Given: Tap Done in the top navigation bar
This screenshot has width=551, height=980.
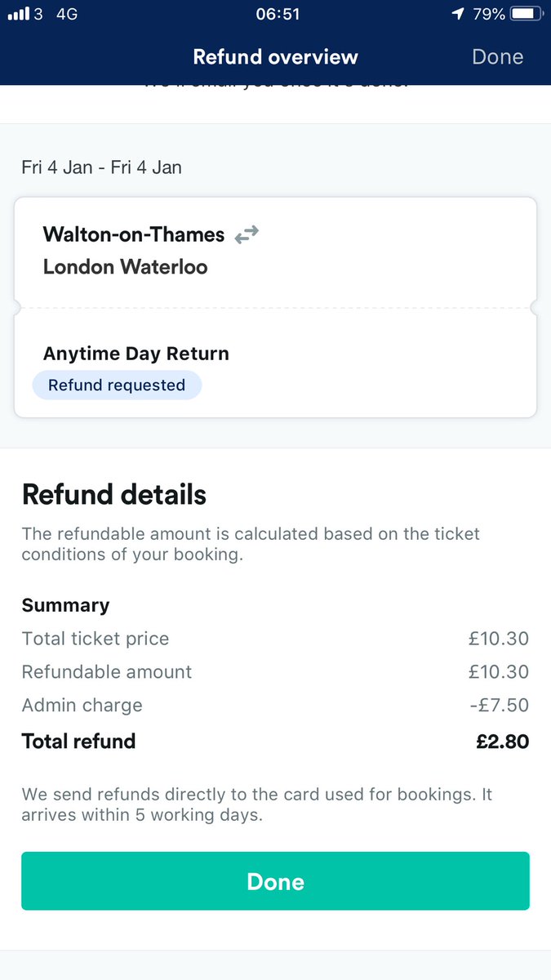Looking at the screenshot, I should tap(497, 57).
